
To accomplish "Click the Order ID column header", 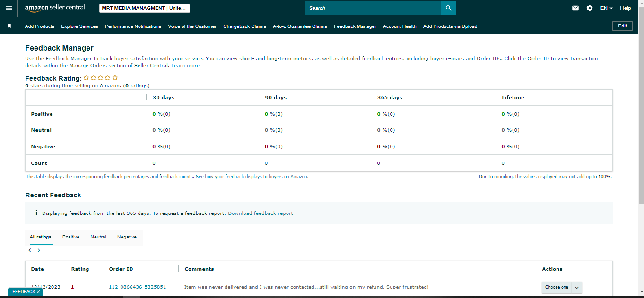I will (121, 269).
